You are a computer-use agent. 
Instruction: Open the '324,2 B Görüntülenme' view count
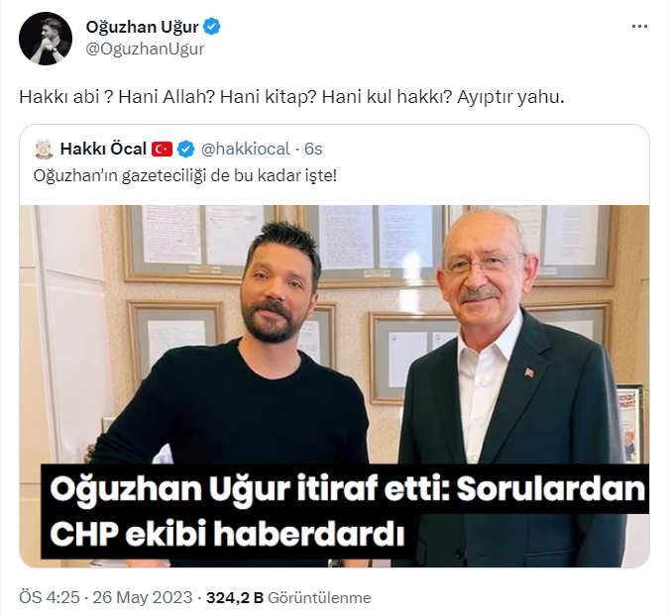pyautogui.click(x=288, y=597)
